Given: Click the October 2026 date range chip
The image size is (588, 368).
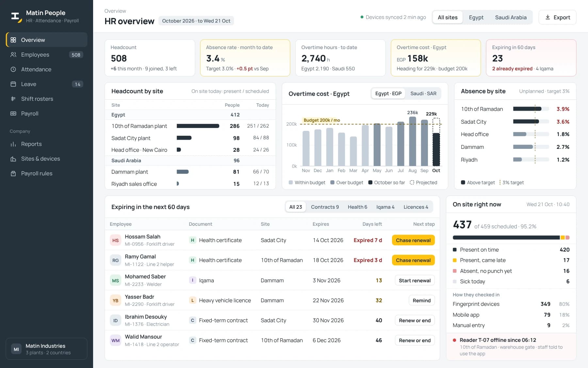Looking at the screenshot, I should 196,21.
